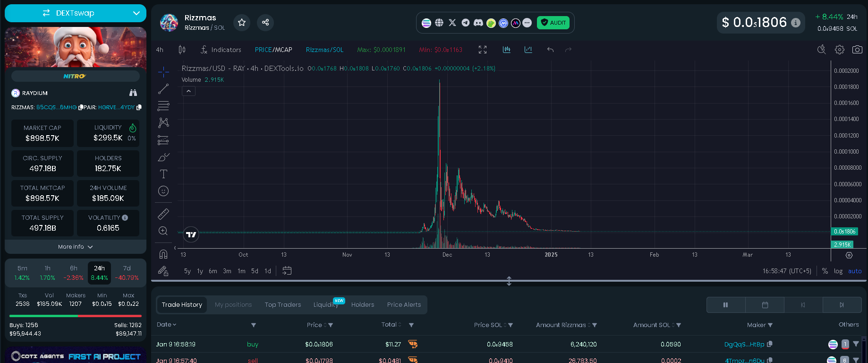Open the Holders tab
Image resolution: width=868 pixels, height=363 pixels.
tap(363, 305)
